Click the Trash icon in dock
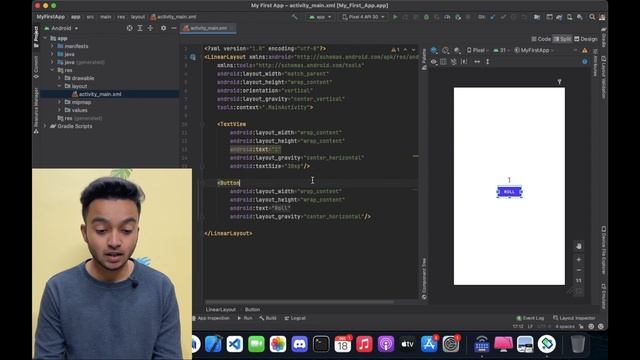Image resolution: width=640 pixels, height=360 pixels. [578, 344]
